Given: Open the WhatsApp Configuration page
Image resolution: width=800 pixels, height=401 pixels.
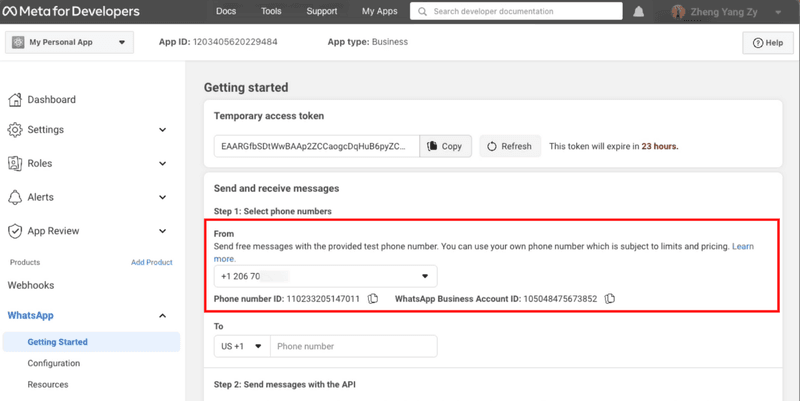Looking at the screenshot, I should tap(54, 363).
